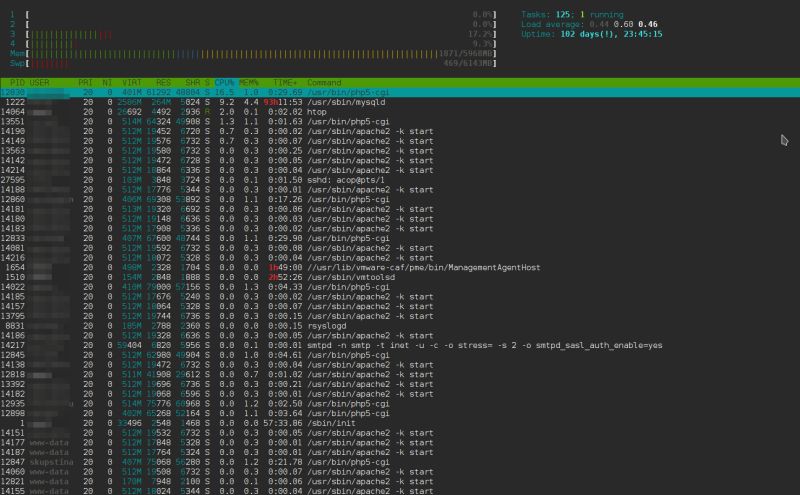Select apache2 process row PID 14081
The height and width of the screenshot is (495, 800).
click(400, 248)
